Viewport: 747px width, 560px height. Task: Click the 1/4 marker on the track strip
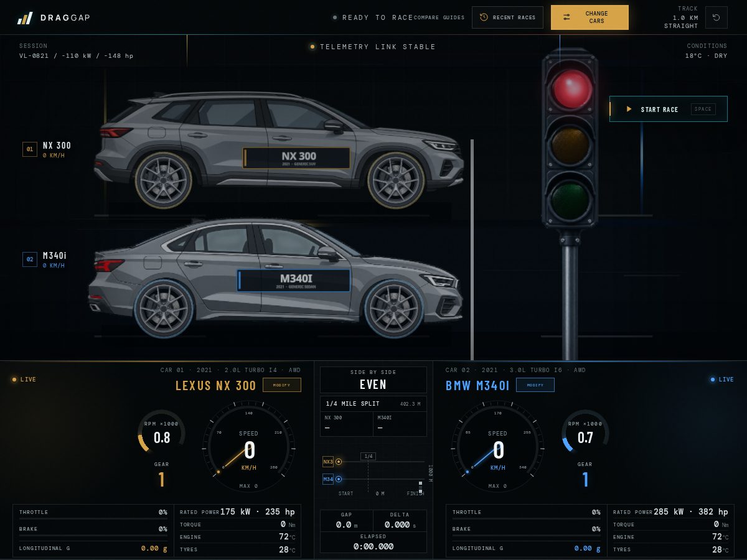pos(368,456)
